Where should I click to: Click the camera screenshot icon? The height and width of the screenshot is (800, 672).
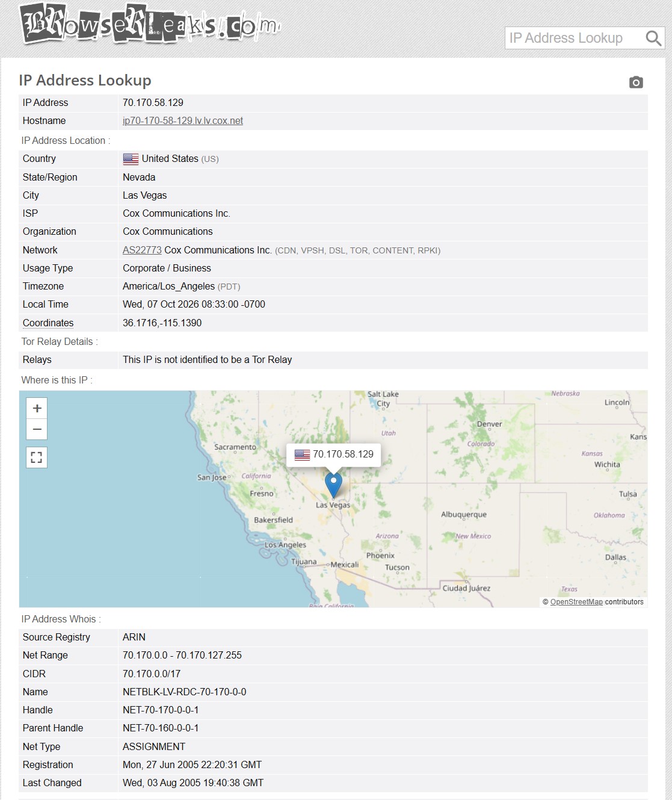pyautogui.click(x=636, y=82)
